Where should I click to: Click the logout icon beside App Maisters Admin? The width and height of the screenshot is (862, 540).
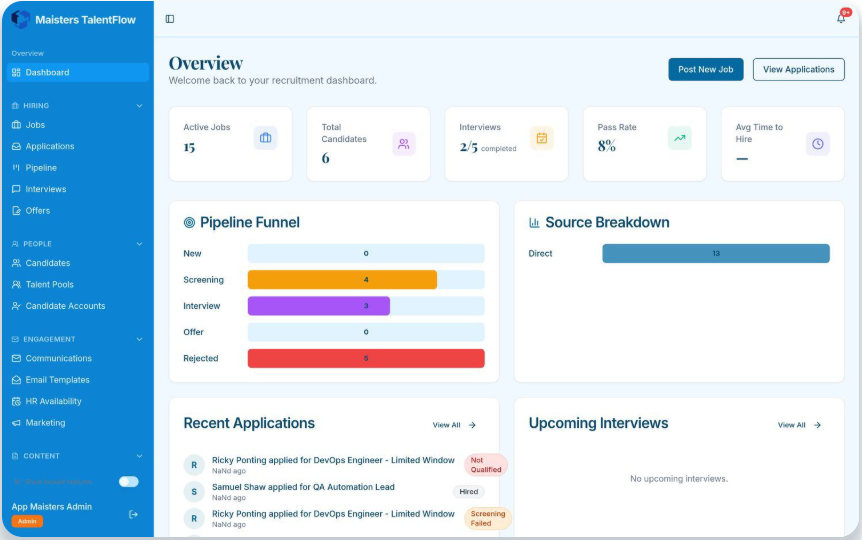click(x=133, y=514)
